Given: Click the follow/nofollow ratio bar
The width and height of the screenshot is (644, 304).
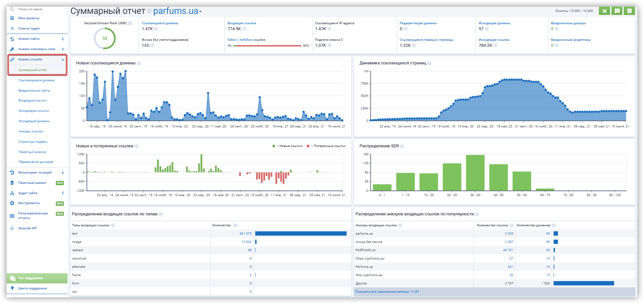Looking at the screenshot, I should [x=267, y=46].
